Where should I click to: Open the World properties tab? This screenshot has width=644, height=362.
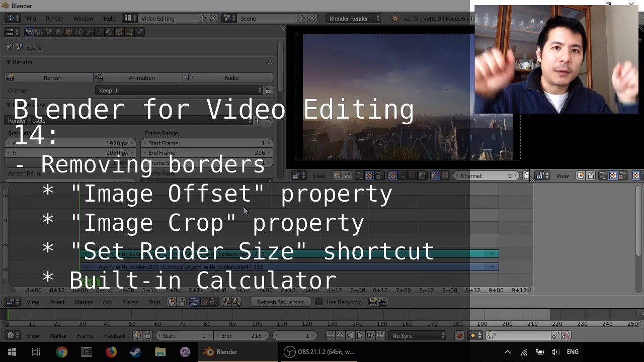coord(59,32)
